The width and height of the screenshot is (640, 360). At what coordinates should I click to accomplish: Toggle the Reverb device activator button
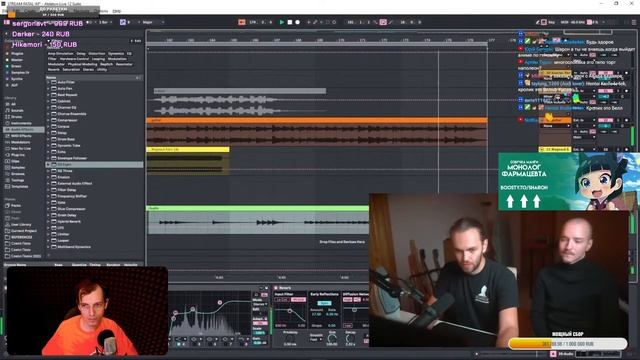[x=276, y=288]
